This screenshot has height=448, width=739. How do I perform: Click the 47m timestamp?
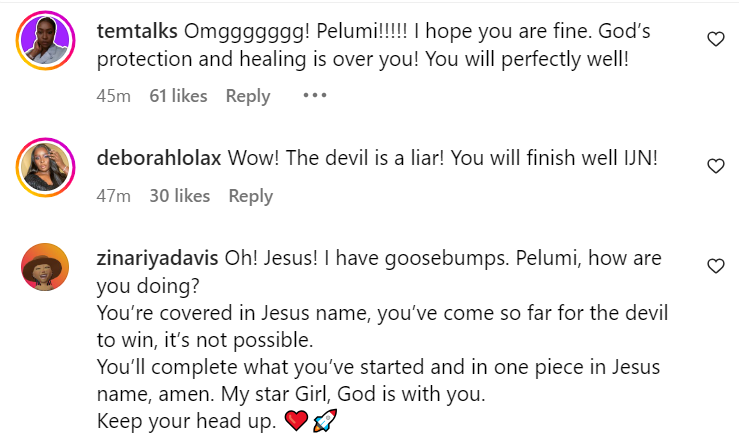pos(114,196)
